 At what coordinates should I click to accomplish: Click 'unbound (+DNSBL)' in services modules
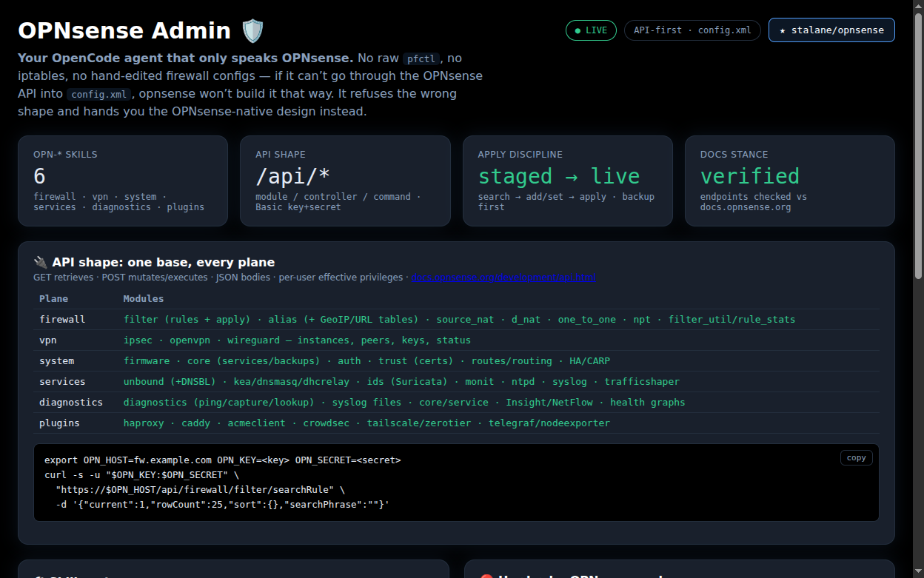pos(170,381)
